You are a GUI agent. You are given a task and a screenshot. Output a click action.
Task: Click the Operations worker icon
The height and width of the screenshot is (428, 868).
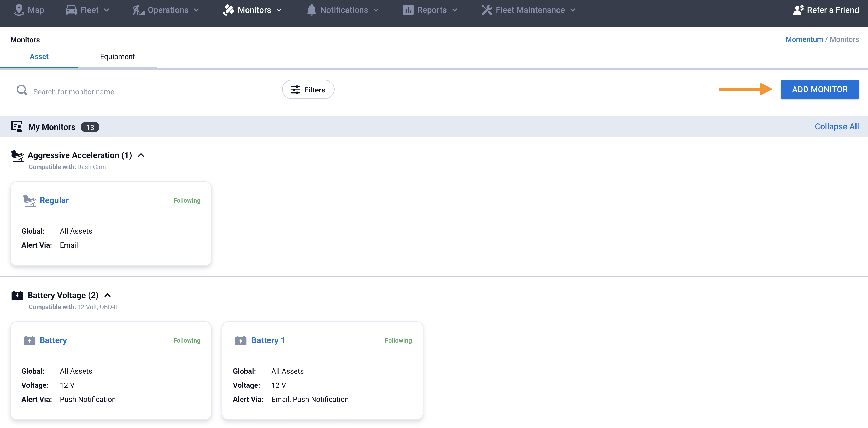(138, 10)
